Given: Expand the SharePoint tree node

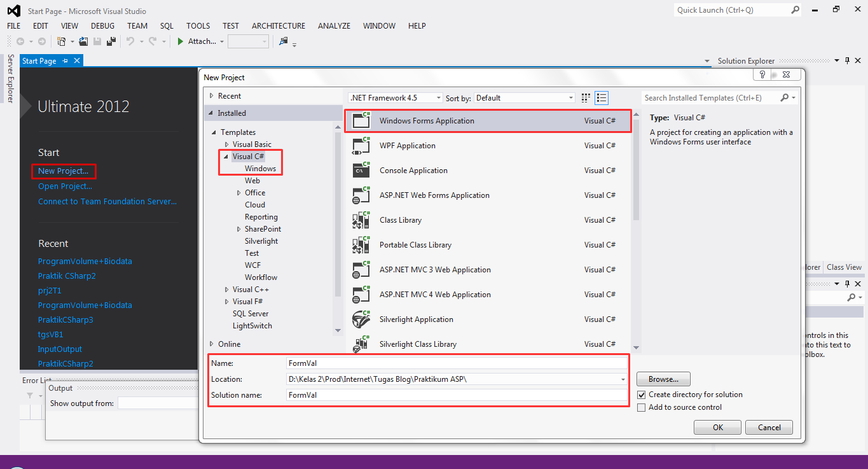Looking at the screenshot, I should pos(239,229).
